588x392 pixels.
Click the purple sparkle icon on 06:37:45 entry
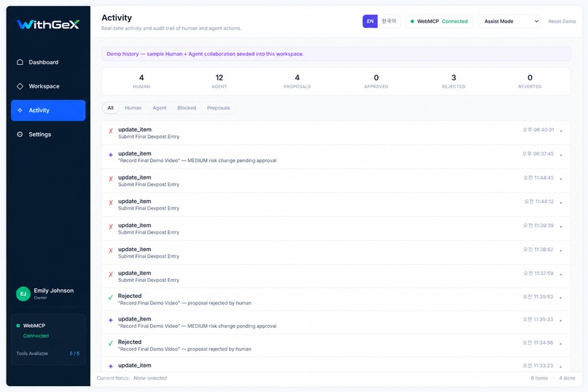point(111,155)
